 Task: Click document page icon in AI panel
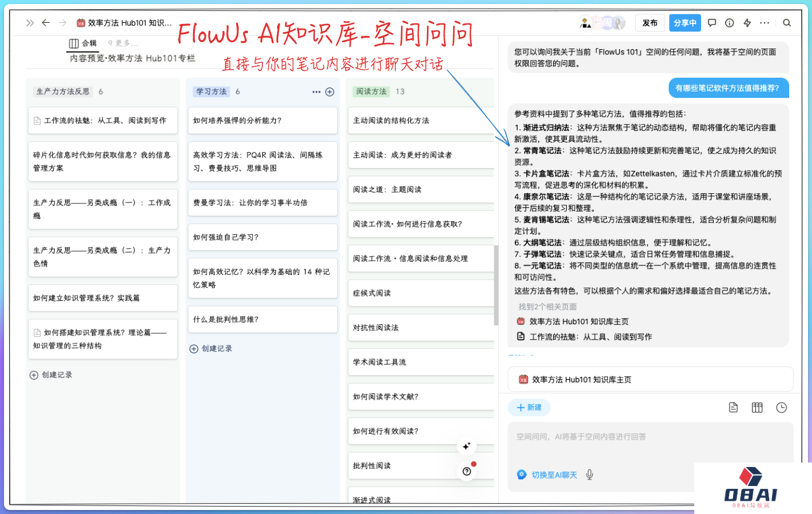[x=733, y=407]
